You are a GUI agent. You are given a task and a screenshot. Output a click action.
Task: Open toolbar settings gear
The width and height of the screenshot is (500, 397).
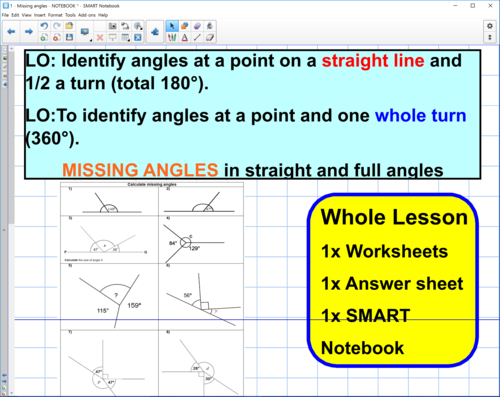click(x=490, y=26)
